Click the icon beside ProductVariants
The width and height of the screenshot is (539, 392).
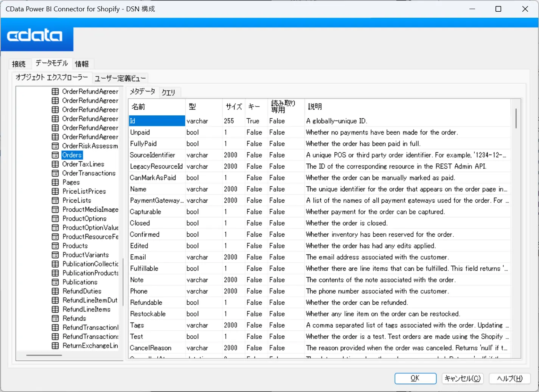click(x=55, y=255)
